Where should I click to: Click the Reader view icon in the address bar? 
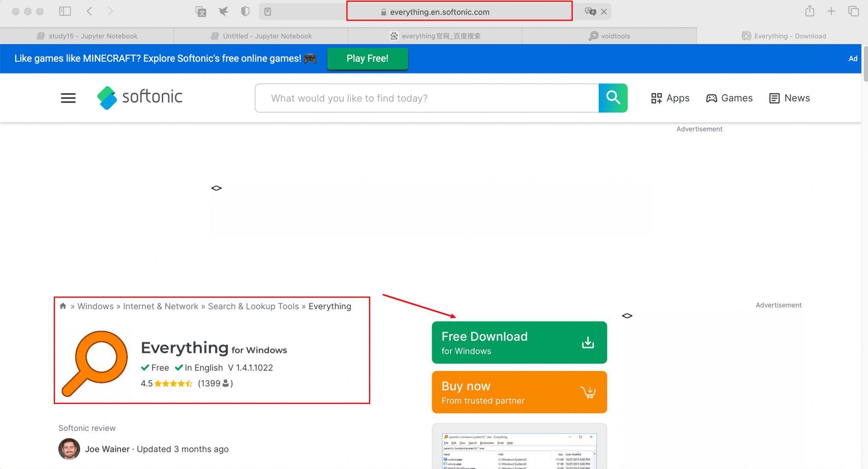pyautogui.click(x=268, y=12)
